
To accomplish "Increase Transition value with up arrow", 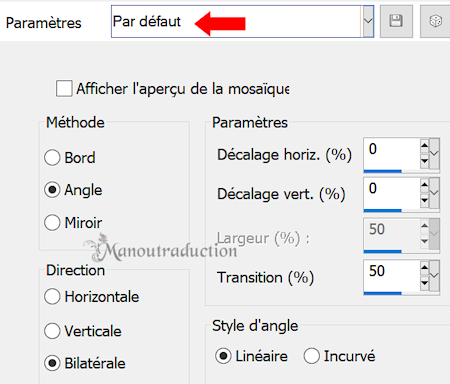I will tap(424, 267).
